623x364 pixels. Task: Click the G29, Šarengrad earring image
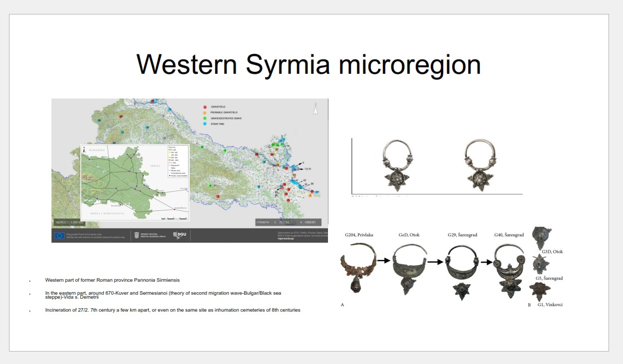pos(461,274)
